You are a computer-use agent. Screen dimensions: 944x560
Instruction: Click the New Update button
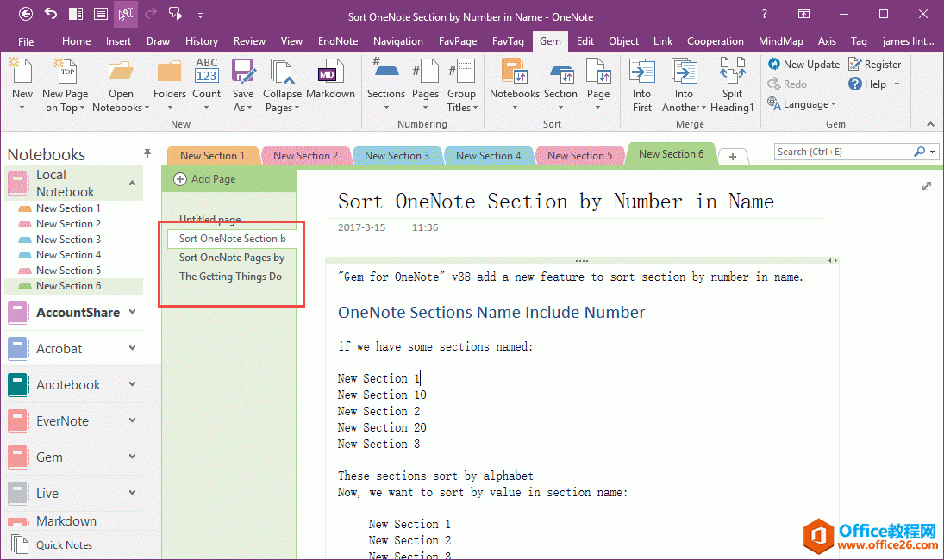pos(803,65)
